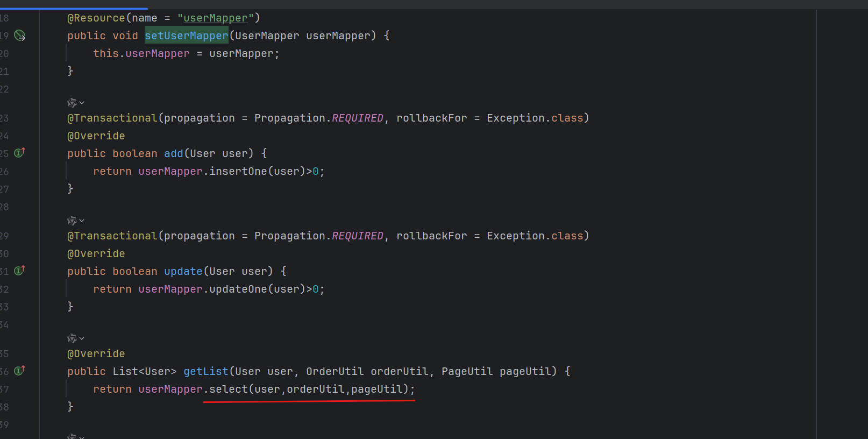The width and height of the screenshot is (868, 439).
Task: Click the AI assistant icon above the add method
Action: [72, 102]
